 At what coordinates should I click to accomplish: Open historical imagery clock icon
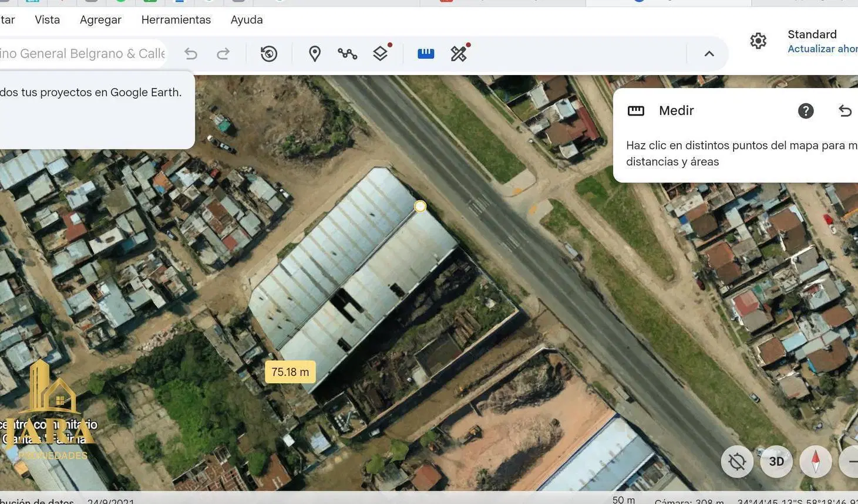[269, 54]
